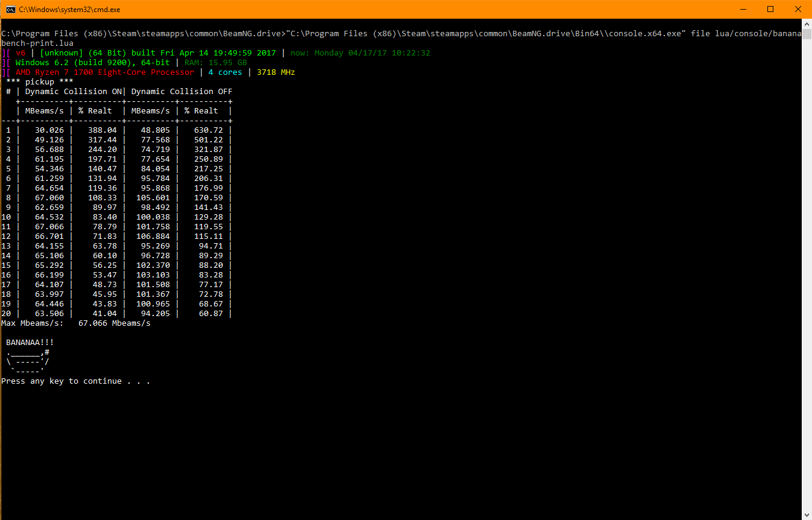Click the value 100.038 in row 10

click(x=153, y=217)
